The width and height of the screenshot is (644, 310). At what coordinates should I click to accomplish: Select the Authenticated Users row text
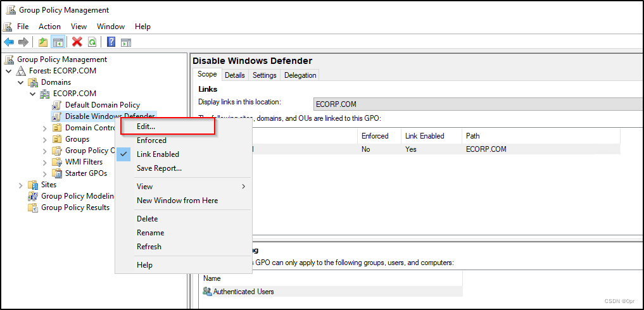pyautogui.click(x=244, y=292)
